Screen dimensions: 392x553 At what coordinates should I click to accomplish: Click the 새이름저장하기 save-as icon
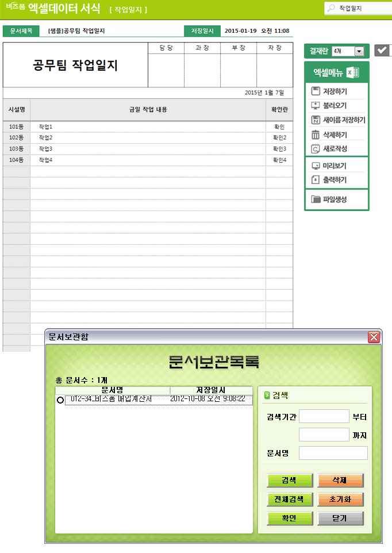tap(316, 120)
